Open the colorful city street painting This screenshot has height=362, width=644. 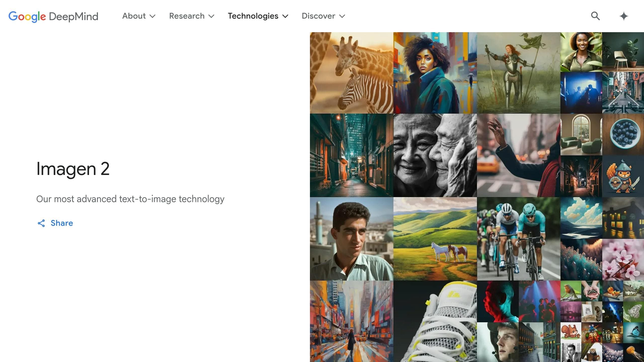[352, 321]
